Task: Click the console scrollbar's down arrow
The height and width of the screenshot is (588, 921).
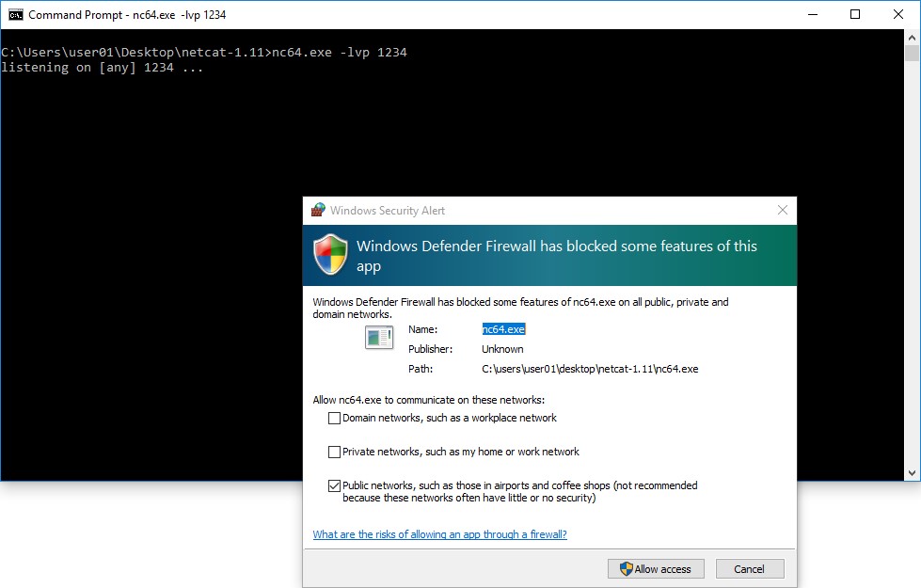Action: tap(913, 472)
